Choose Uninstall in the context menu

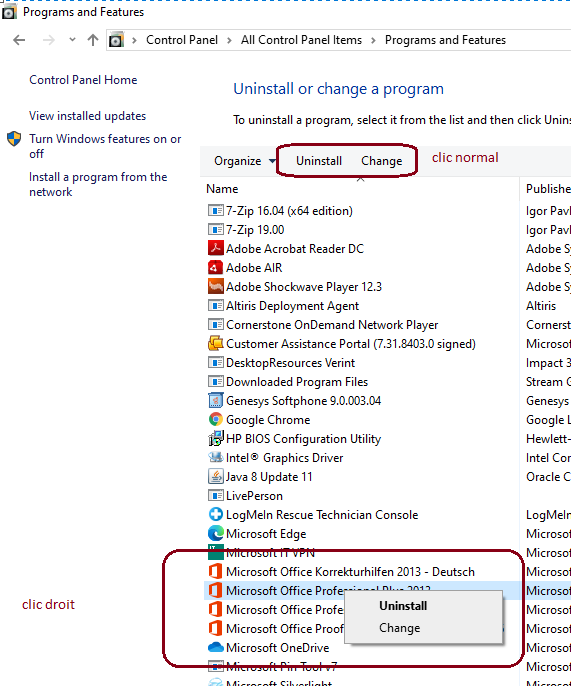[x=403, y=606]
